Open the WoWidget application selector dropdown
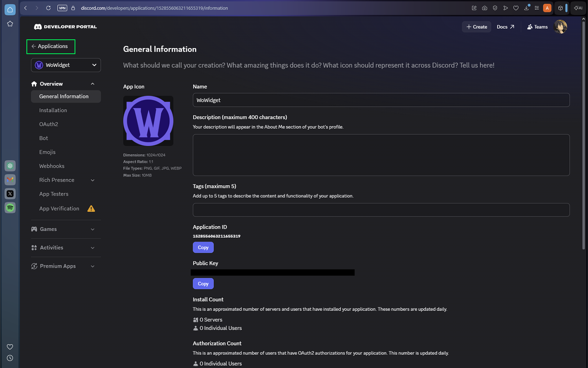The height and width of the screenshot is (368, 588). click(x=66, y=65)
